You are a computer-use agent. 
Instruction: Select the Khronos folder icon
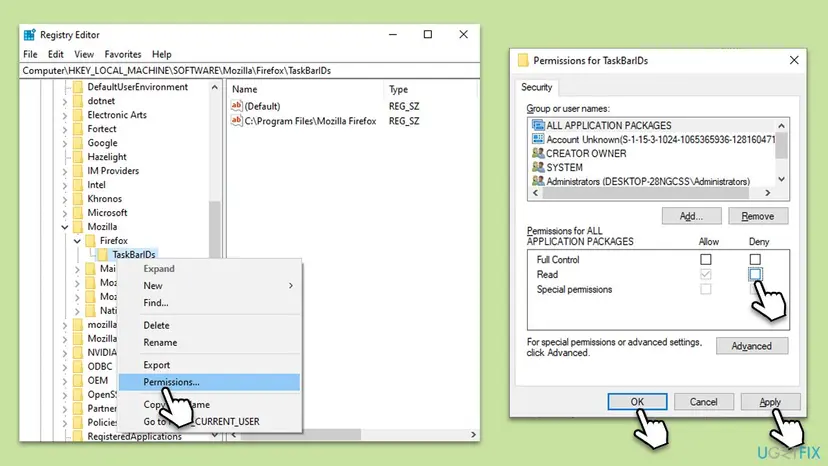[x=78, y=199]
